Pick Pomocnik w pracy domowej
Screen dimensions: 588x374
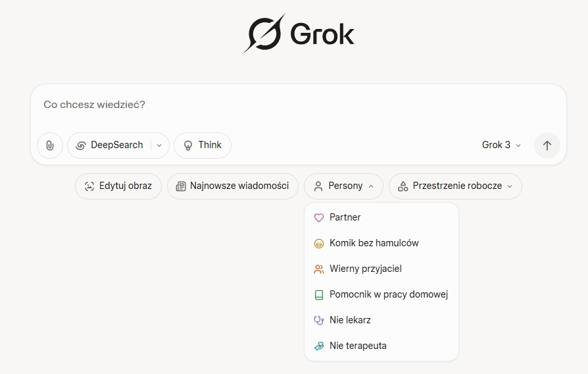[x=381, y=295]
